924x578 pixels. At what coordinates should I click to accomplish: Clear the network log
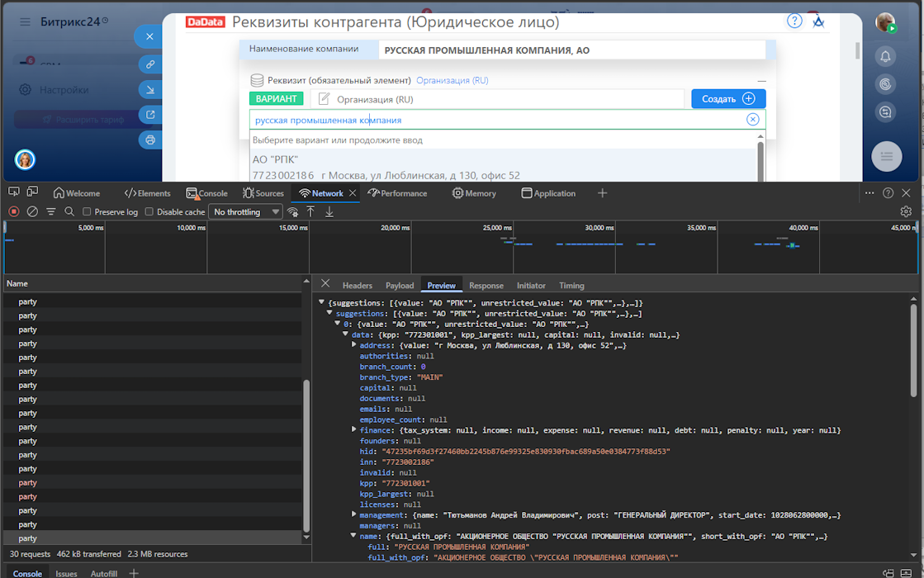pyautogui.click(x=32, y=212)
